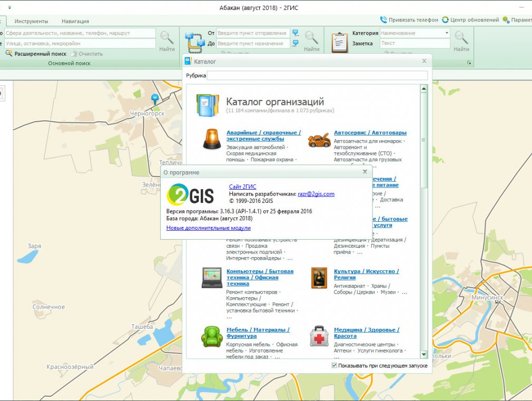532x401 pixels.
Task: Click the Красноозёрный label on map
Action: (x=70, y=367)
